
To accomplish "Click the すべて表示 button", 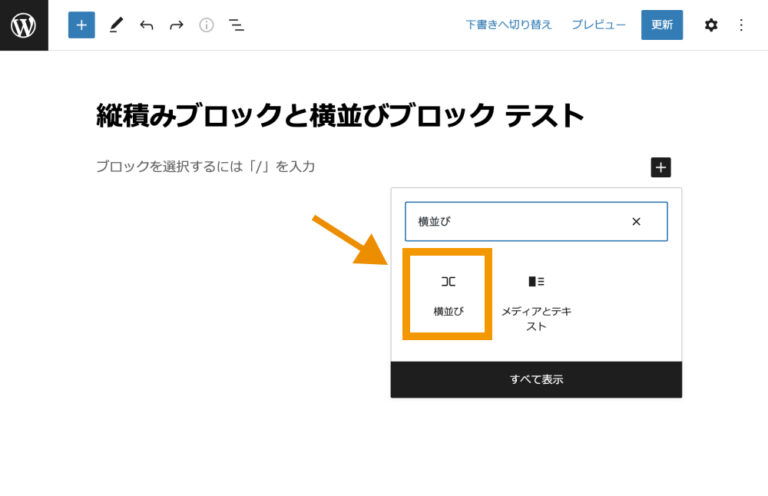I will [x=536, y=380].
